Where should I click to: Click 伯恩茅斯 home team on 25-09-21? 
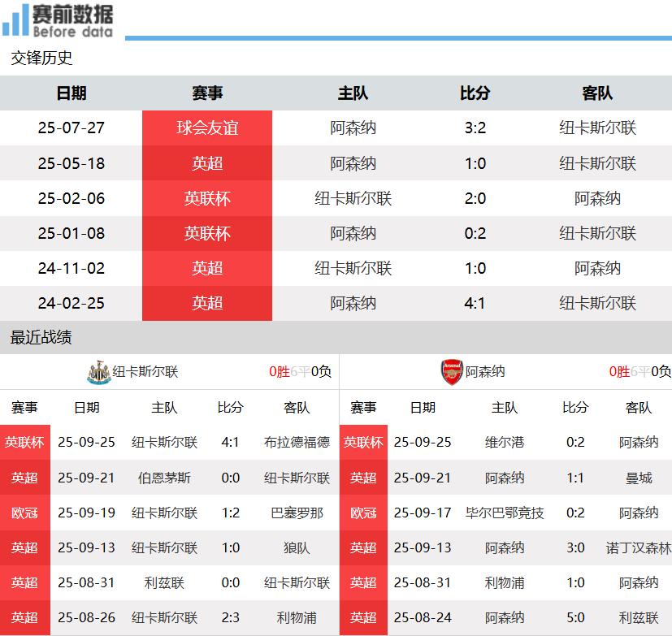(x=164, y=478)
